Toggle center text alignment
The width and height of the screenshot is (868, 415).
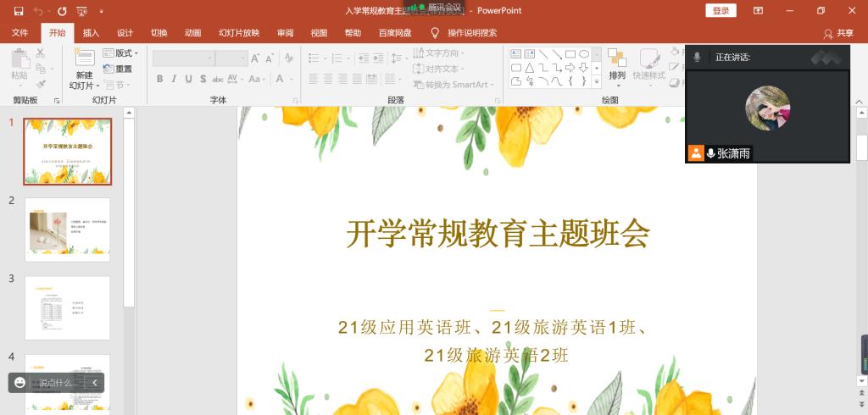[x=328, y=79]
